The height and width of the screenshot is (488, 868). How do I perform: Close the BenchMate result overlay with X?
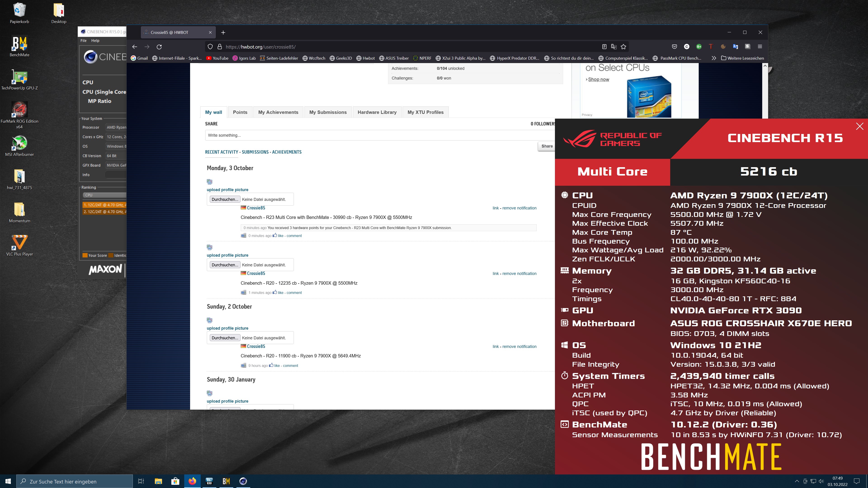tap(860, 126)
